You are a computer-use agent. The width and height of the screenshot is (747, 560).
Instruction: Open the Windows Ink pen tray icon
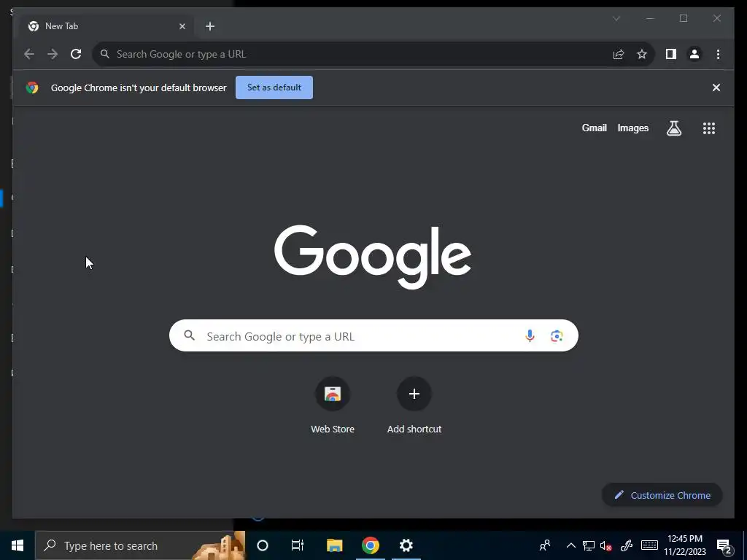[x=627, y=545]
